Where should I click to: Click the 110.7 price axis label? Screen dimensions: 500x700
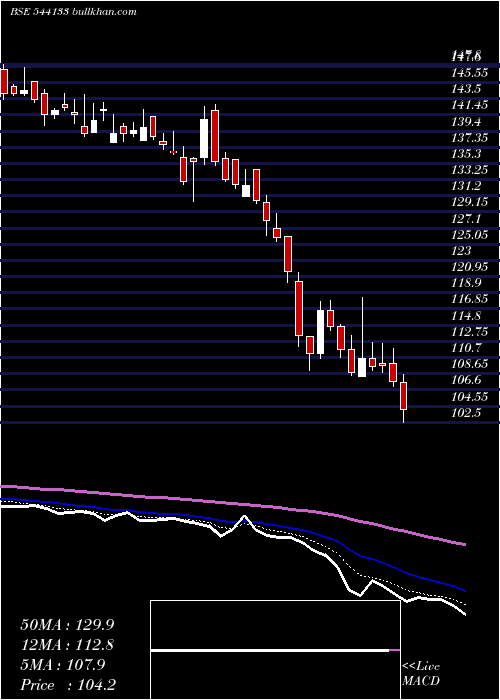[466, 348]
